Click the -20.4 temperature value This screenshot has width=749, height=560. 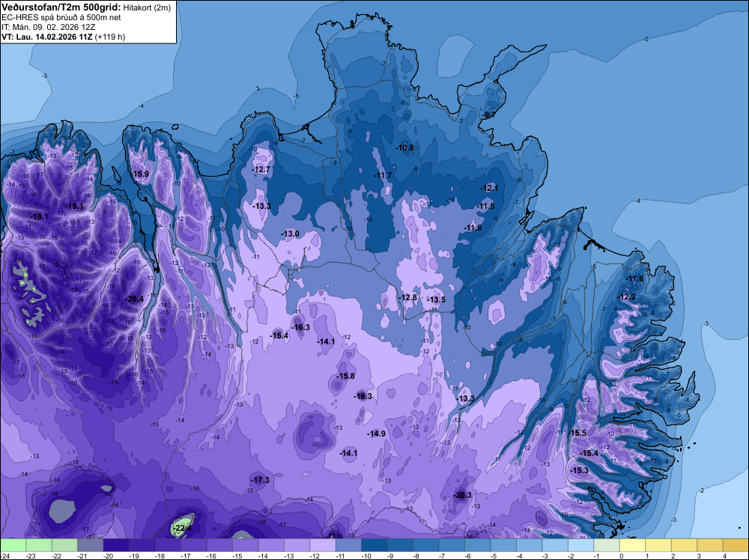click(x=134, y=299)
